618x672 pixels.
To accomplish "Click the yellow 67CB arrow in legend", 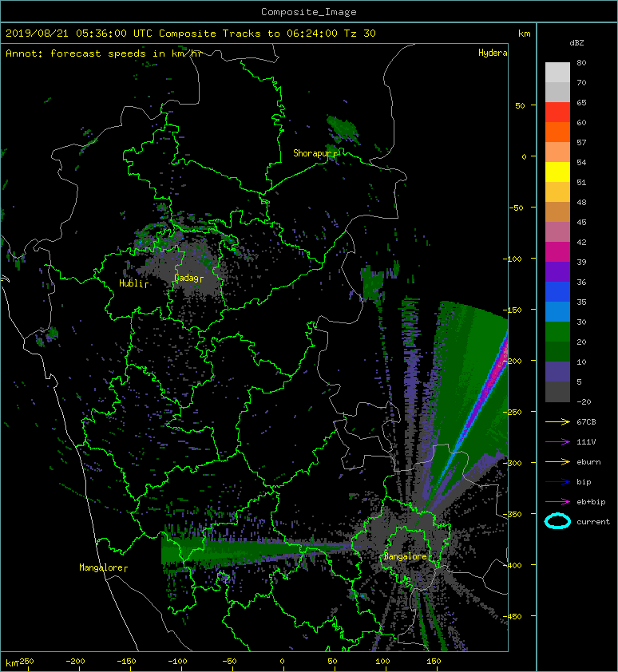I will point(557,421).
